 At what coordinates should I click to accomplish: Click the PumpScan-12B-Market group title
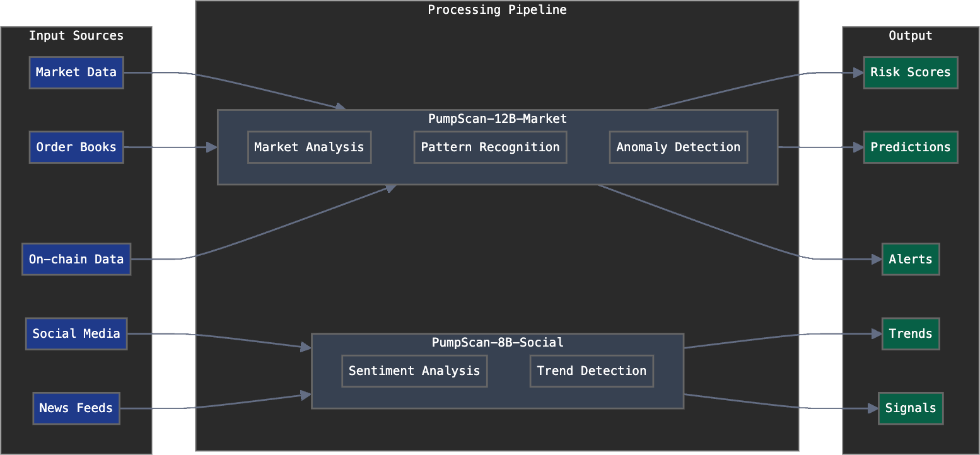point(498,119)
